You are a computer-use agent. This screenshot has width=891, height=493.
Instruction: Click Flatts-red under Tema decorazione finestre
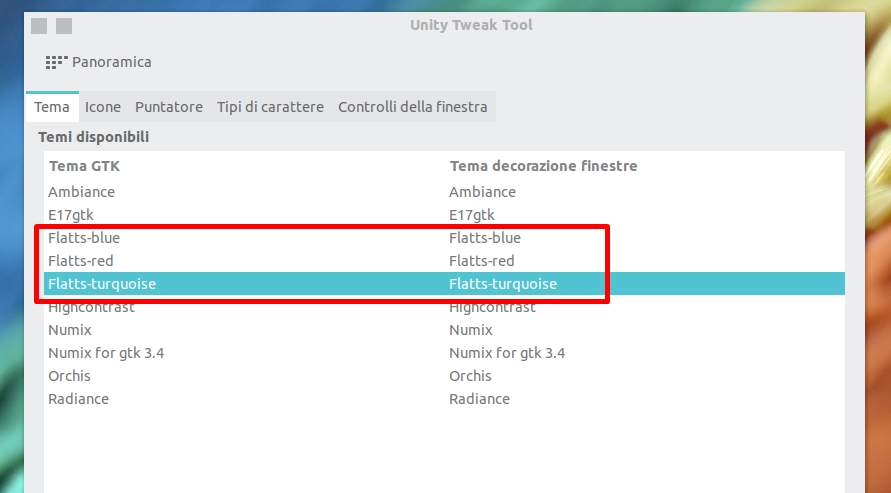click(482, 261)
